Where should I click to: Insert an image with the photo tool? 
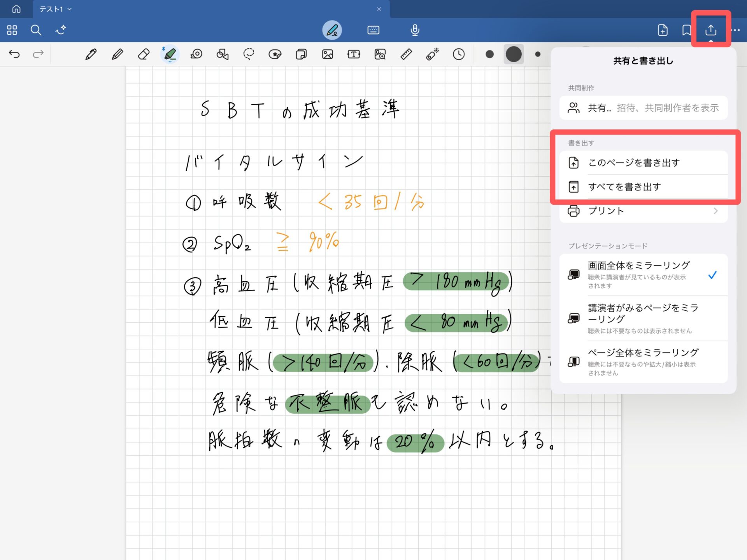[x=327, y=54]
